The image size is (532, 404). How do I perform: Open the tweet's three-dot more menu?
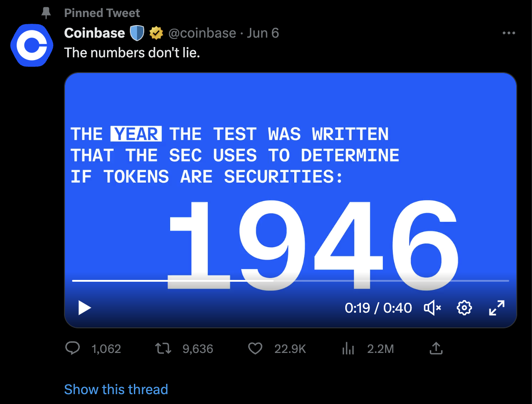pos(509,33)
